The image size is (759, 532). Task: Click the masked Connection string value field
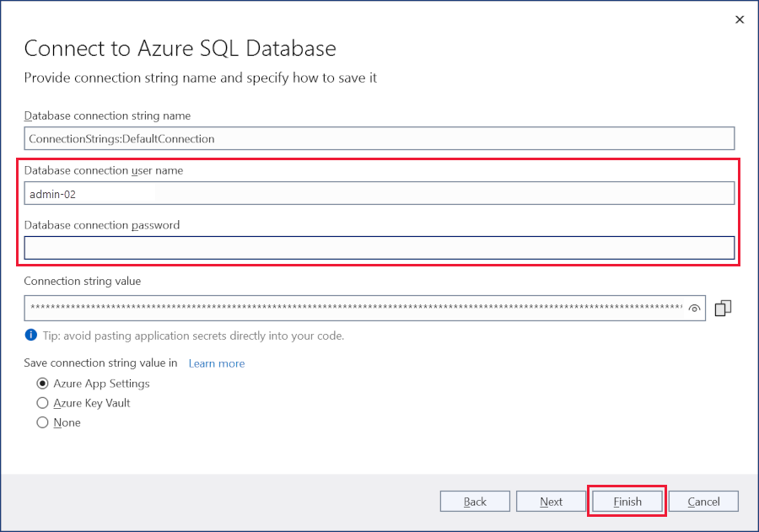[354, 308]
